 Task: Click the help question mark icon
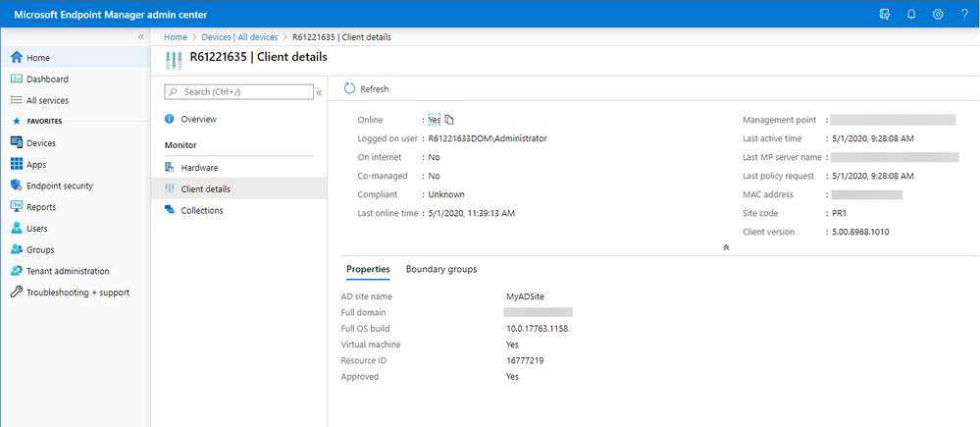963,14
